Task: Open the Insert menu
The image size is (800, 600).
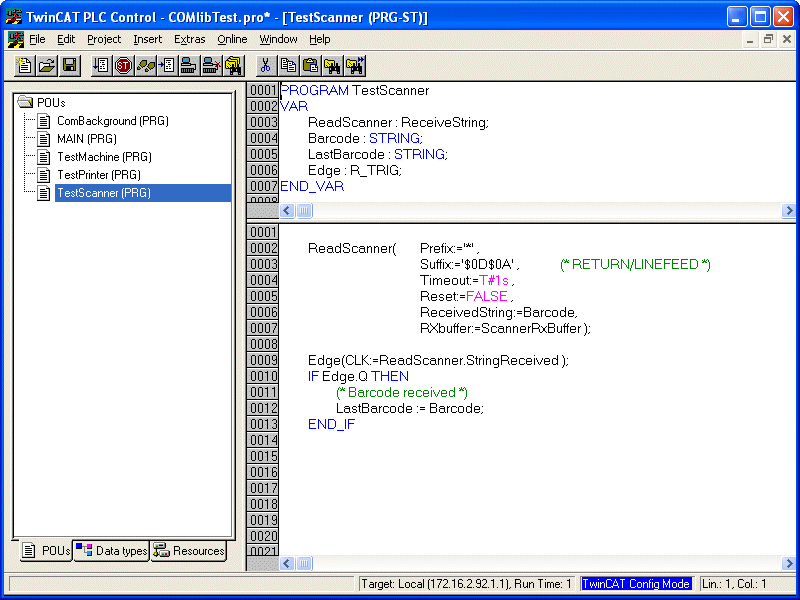Action: [x=147, y=39]
